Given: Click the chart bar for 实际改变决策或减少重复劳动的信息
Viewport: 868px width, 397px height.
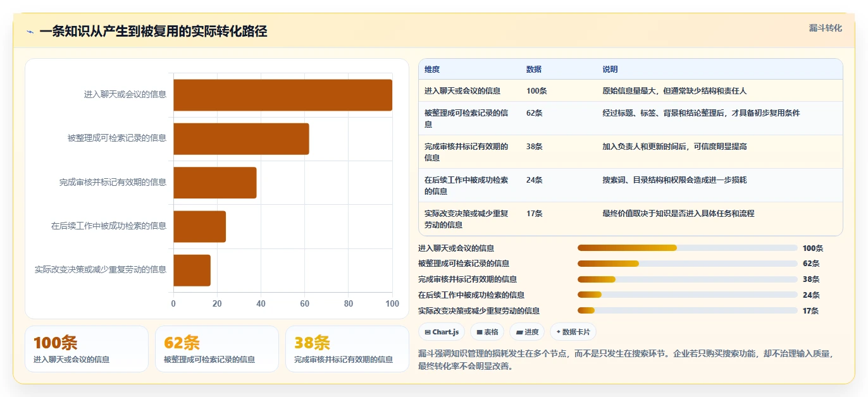Looking at the screenshot, I should [x=192, y=270].
